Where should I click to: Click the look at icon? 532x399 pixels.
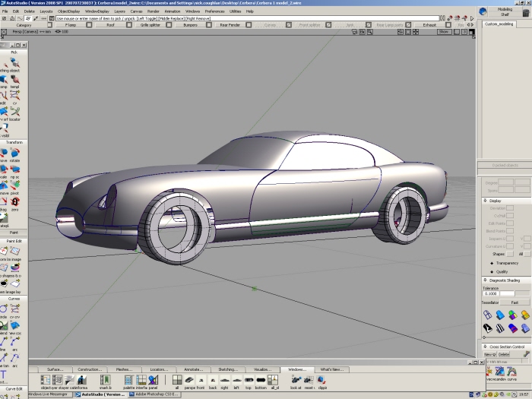pos(296,379)
